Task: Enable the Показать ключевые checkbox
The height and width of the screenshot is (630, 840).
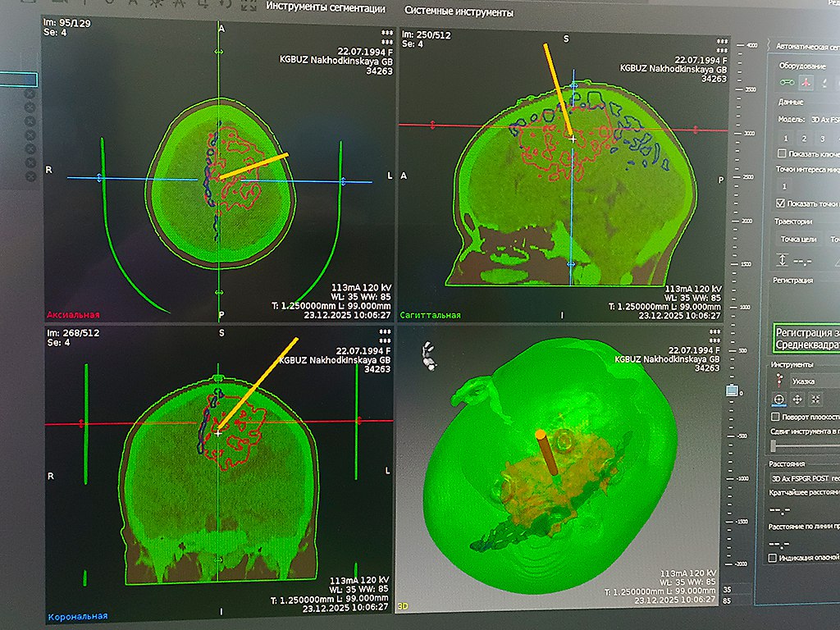Action: click(782, 153)
